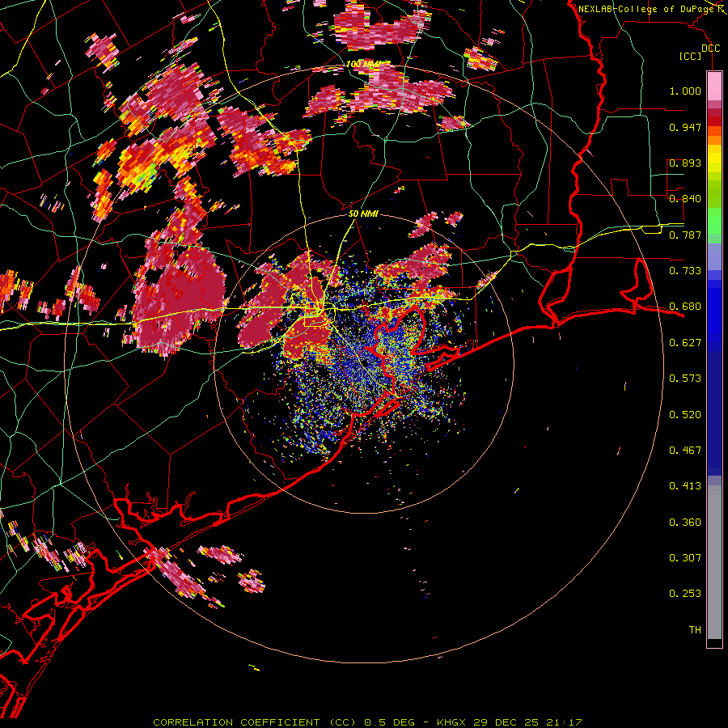Image resolution: width=728 pixels, height=728 pixels.
Task: Click the 50 NMI range ring label
Action: [363, 214]
